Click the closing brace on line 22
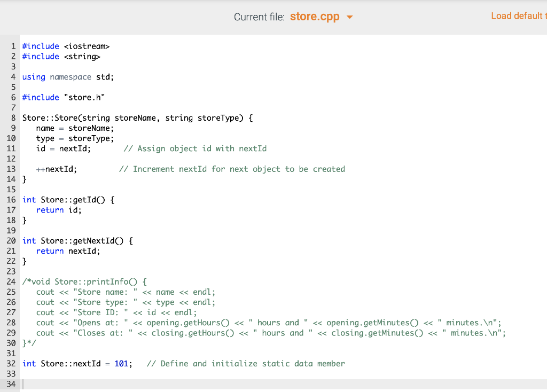Image resolution: width=547 pixels, height=392 pixels. (25, 261)
